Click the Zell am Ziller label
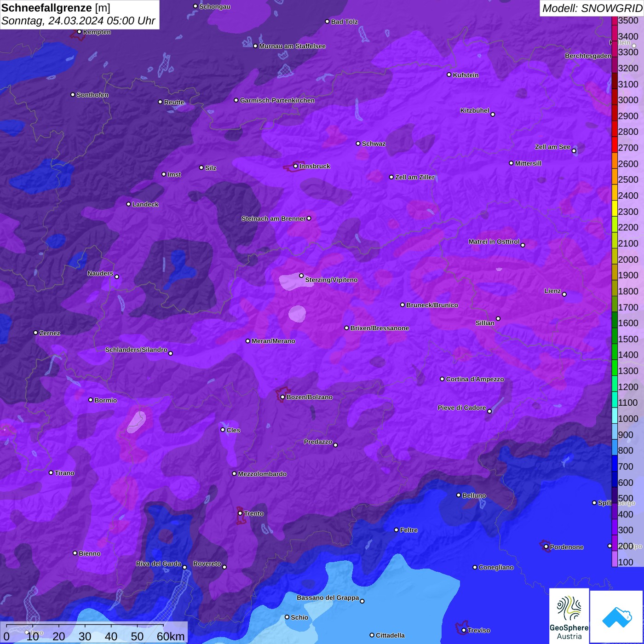644x644 pixels. [415, 177]
